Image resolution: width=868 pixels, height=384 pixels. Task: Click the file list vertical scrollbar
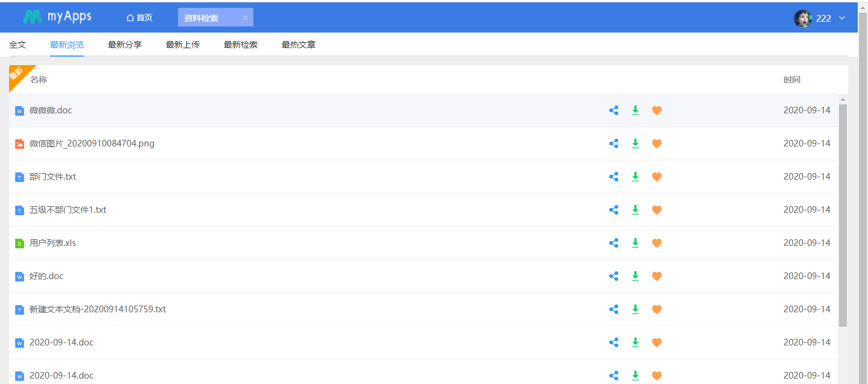[843, 215]
